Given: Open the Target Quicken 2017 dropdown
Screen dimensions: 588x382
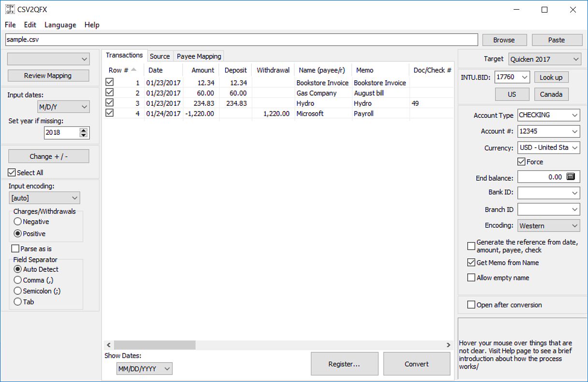Looking at the screenshot, I should (x=545, y=59).
